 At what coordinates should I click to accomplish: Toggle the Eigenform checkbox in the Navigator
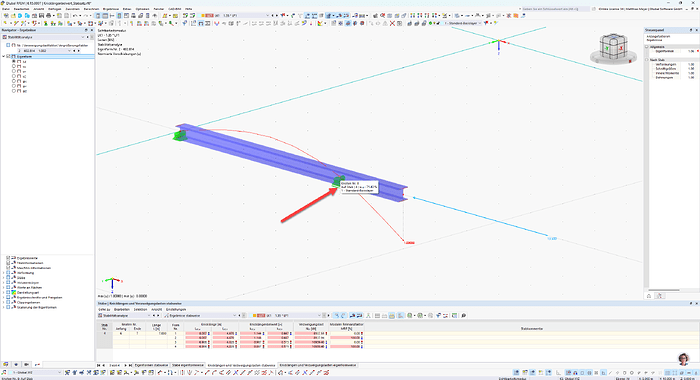point(8,56)
